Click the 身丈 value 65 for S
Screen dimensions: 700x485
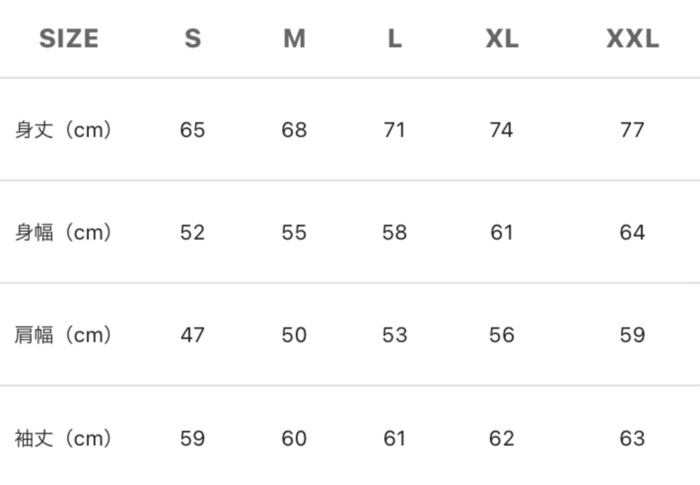192,130
